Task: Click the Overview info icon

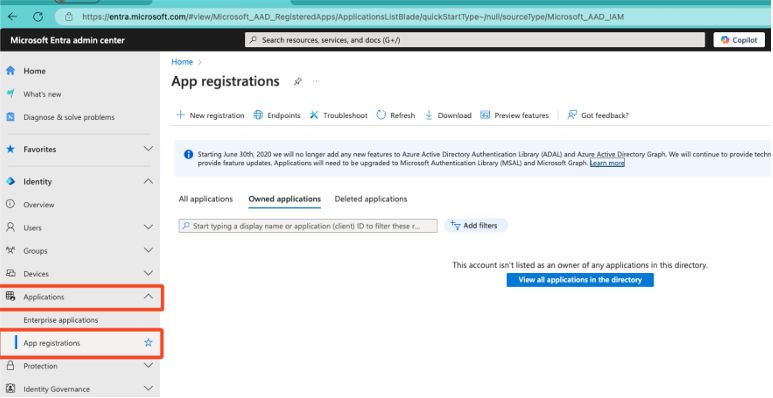Action: tap(10, 204)
